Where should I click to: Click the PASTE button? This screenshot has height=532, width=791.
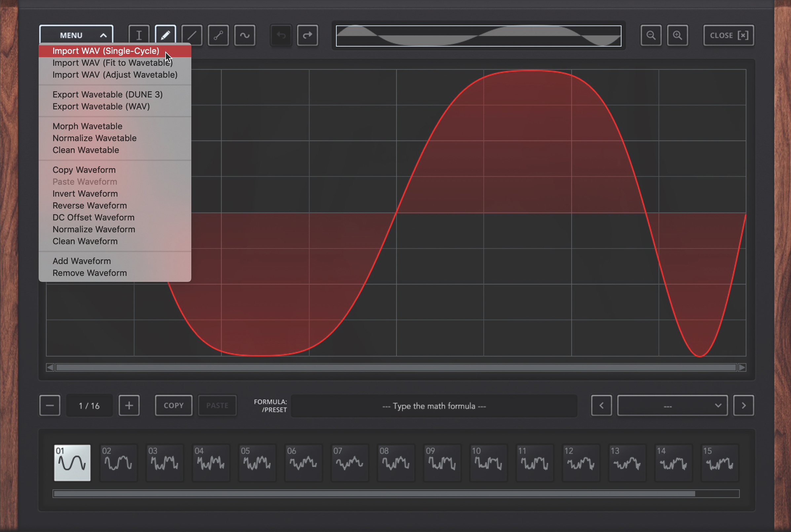[217, 405]
